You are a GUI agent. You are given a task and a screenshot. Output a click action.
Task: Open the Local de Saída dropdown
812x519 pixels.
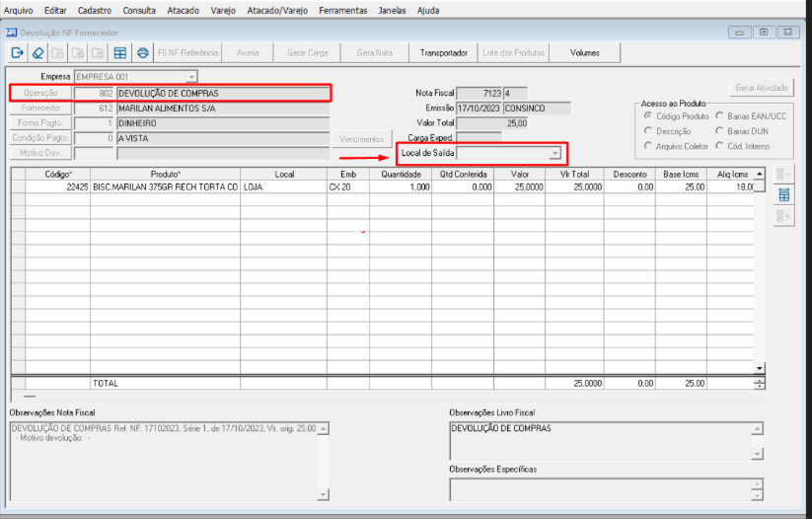tap(555, 153)
